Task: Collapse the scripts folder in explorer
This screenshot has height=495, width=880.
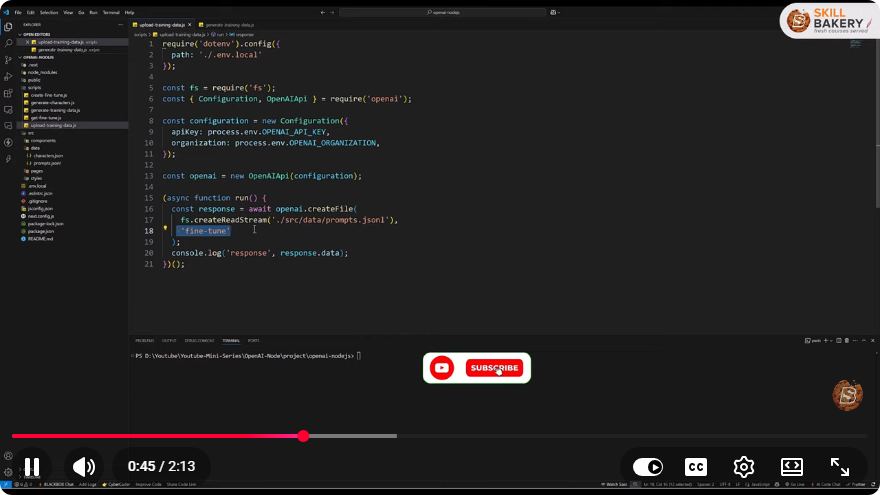Action: [x=34, y=88]
